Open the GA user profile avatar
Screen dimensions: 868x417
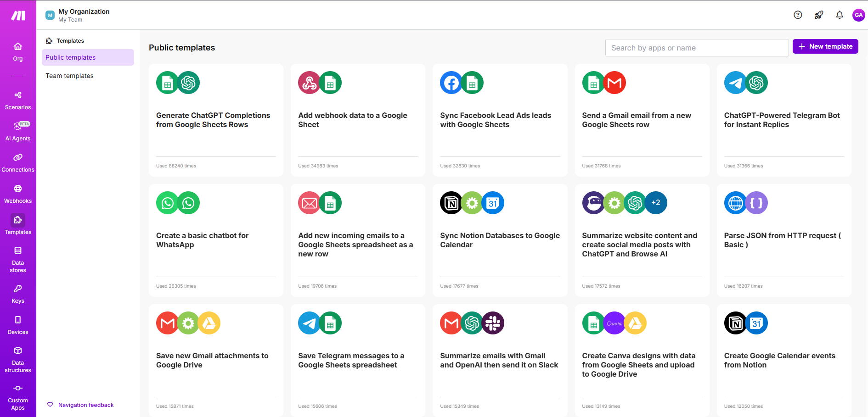tap(858, 15)
